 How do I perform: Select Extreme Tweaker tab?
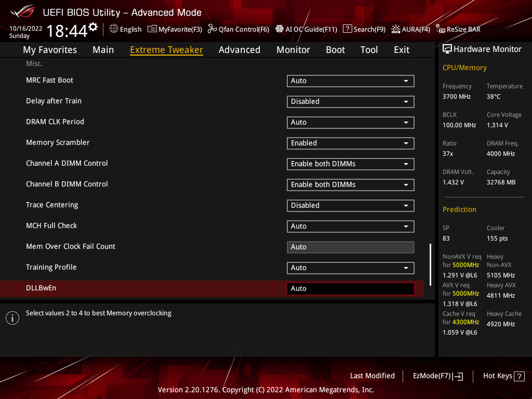[x=166, y=49]
